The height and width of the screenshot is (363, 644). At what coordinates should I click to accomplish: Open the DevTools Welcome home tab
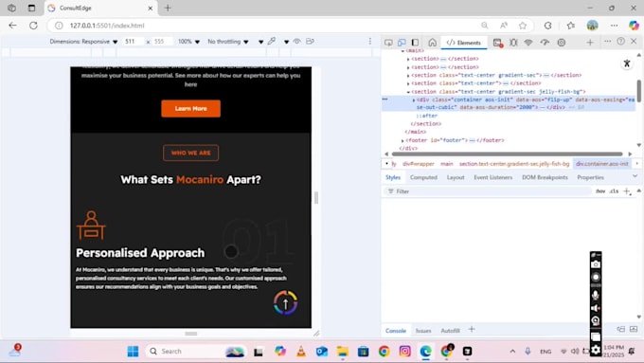432,43
